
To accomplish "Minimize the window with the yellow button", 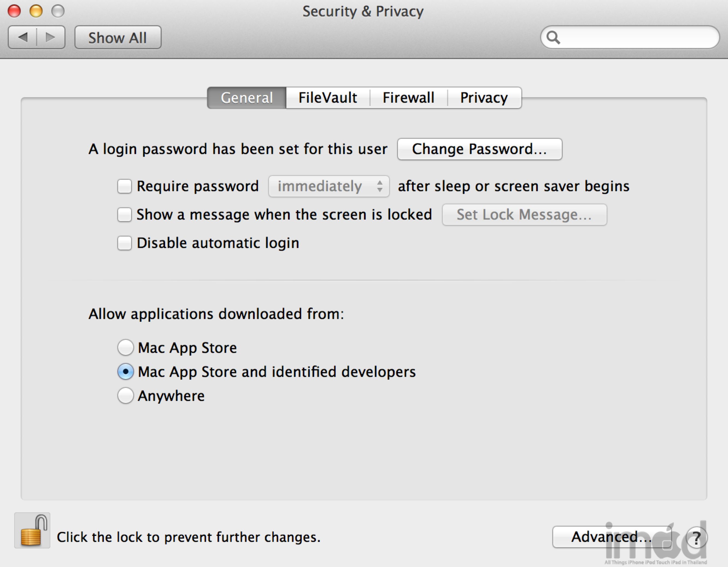I will point(36,11).
